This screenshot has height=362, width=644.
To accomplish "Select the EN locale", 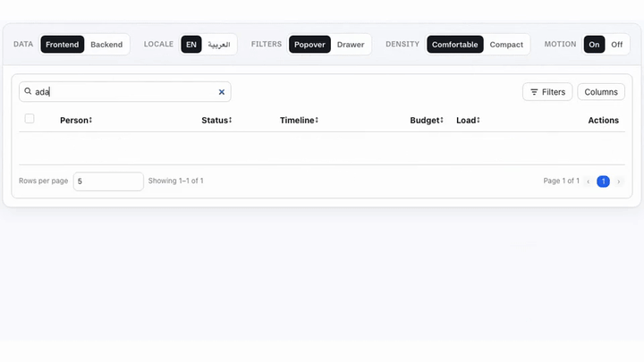I will (191, 45).
